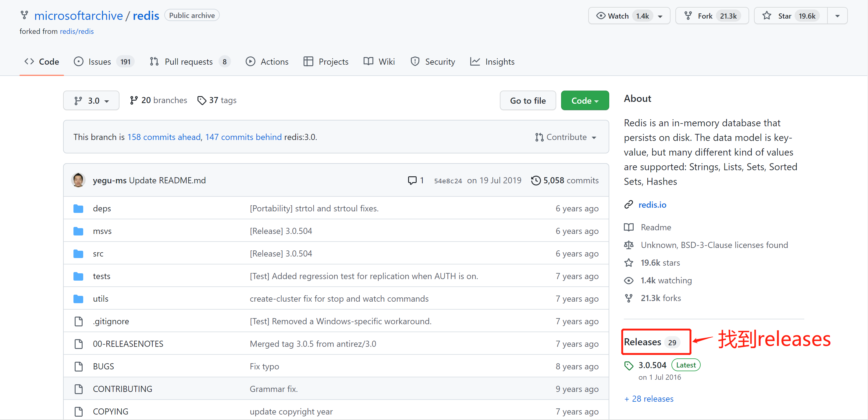The height and width of the screenshot is (420, 868).
Task: Click the history clock icon by 5,058 commits
Action: click(535, 181)
